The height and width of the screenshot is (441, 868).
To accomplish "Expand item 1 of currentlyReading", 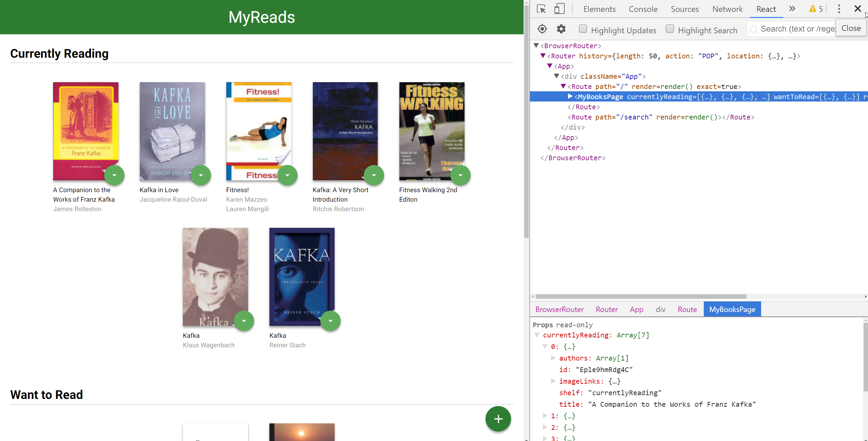I will (x=545, y=416).
